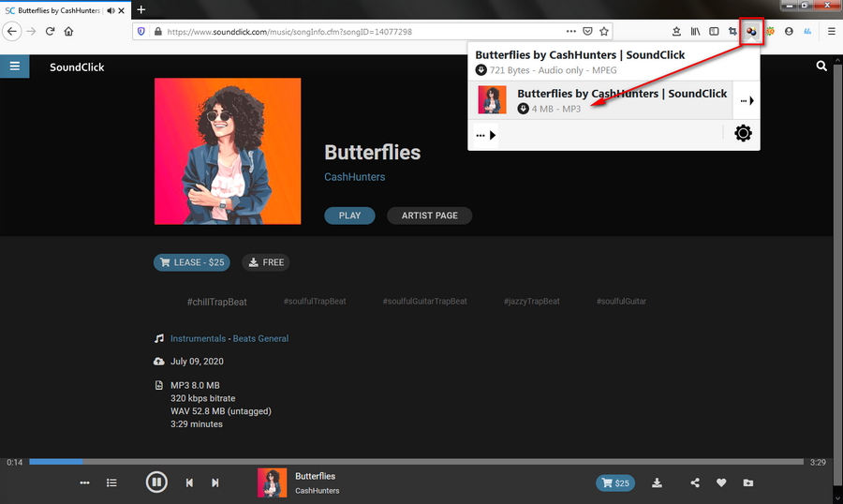Expand options arrow for MP3 entry

747,100
